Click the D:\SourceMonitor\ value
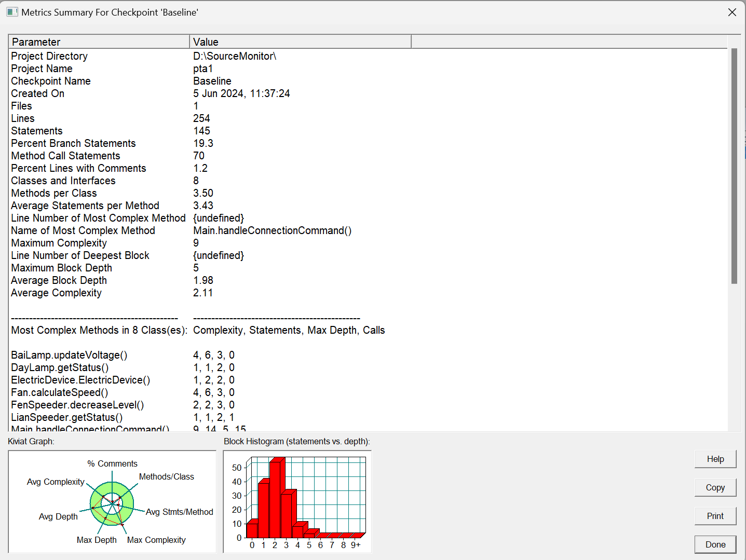The height and width of the screenshot is (560, 746). 235,56
